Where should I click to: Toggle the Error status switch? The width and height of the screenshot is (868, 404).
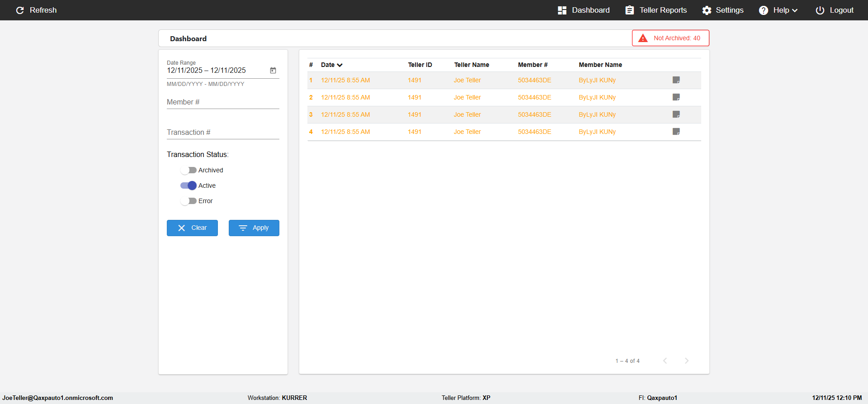[x=188, y=201]
